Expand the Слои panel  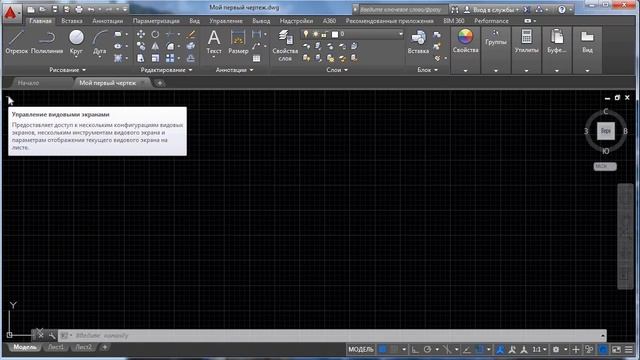337,70
